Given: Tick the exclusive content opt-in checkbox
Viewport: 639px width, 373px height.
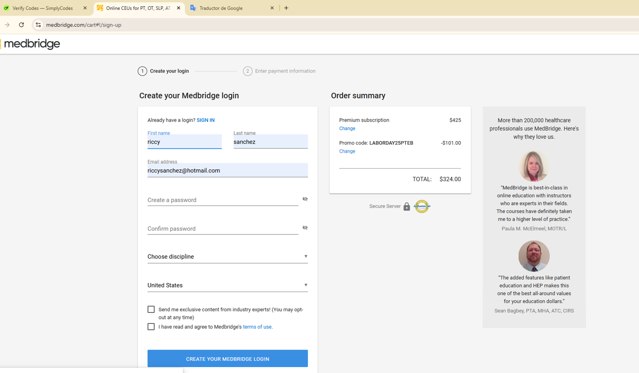Looking at the screenshot, I should (151, 309).
